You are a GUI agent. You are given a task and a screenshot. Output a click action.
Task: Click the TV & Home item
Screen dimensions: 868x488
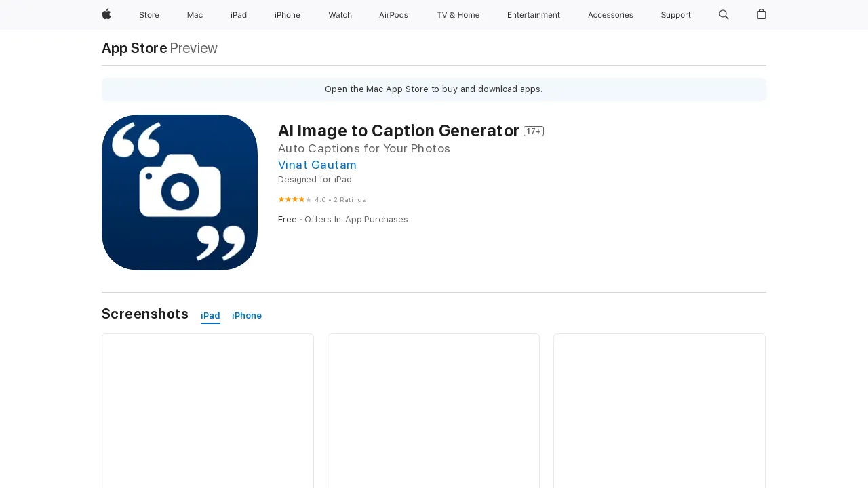(458, 14)
